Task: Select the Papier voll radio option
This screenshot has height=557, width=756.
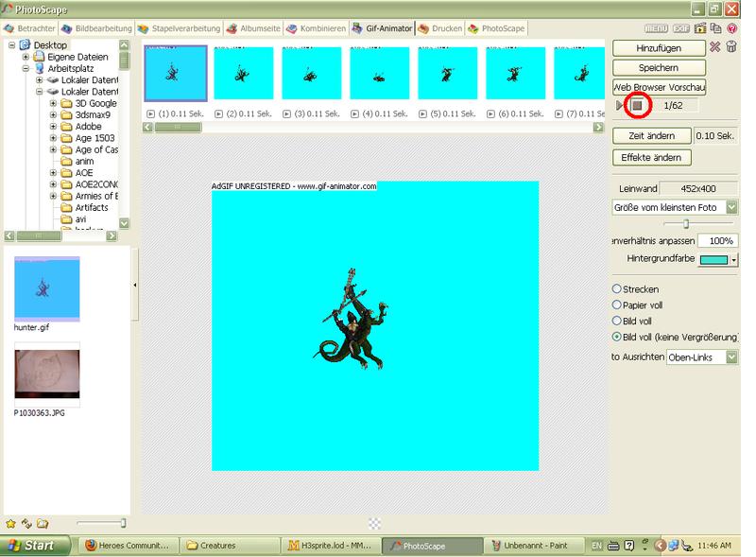Action: click(616, 305)
